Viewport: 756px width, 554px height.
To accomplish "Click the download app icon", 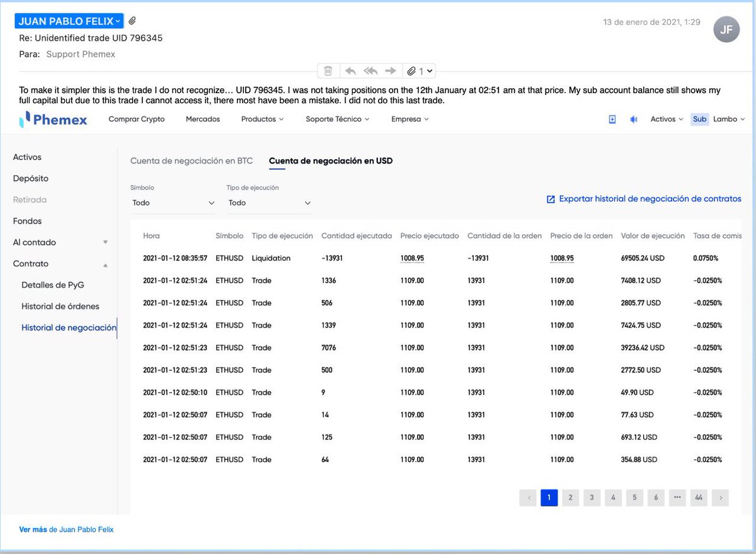I will [x=612, y=119].
